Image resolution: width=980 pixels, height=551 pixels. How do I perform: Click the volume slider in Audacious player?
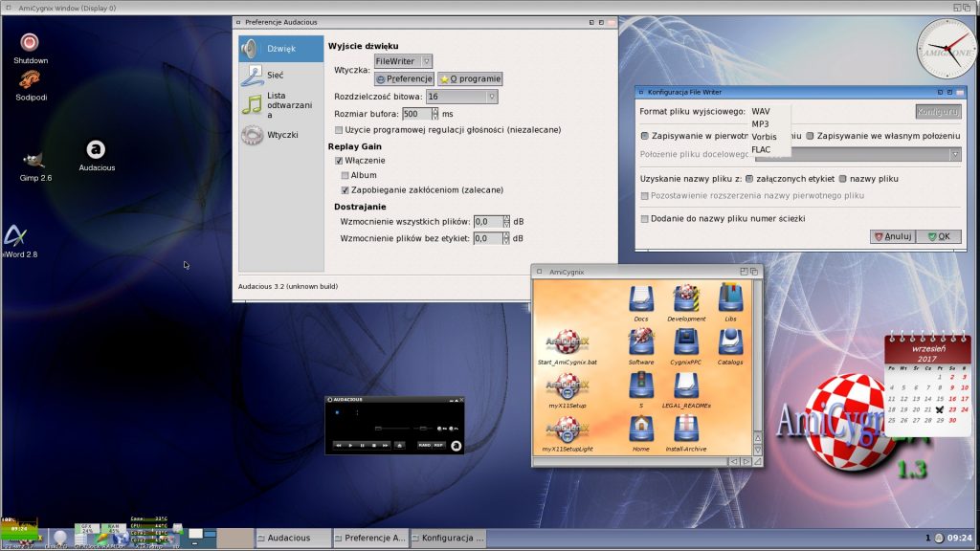click(x=422, y=429)
